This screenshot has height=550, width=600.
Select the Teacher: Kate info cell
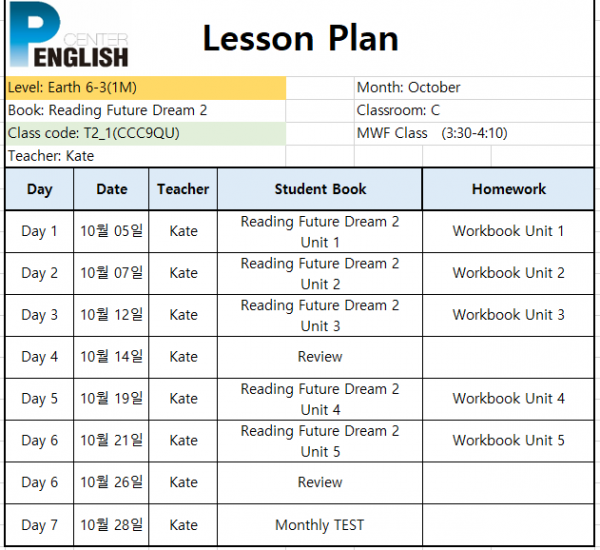145,156
